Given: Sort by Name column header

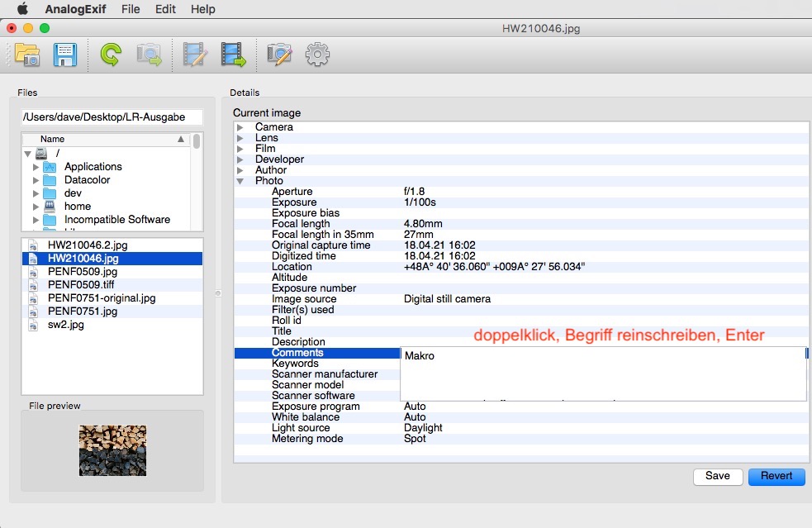Looking at the screenshot, I should (106, 139).
